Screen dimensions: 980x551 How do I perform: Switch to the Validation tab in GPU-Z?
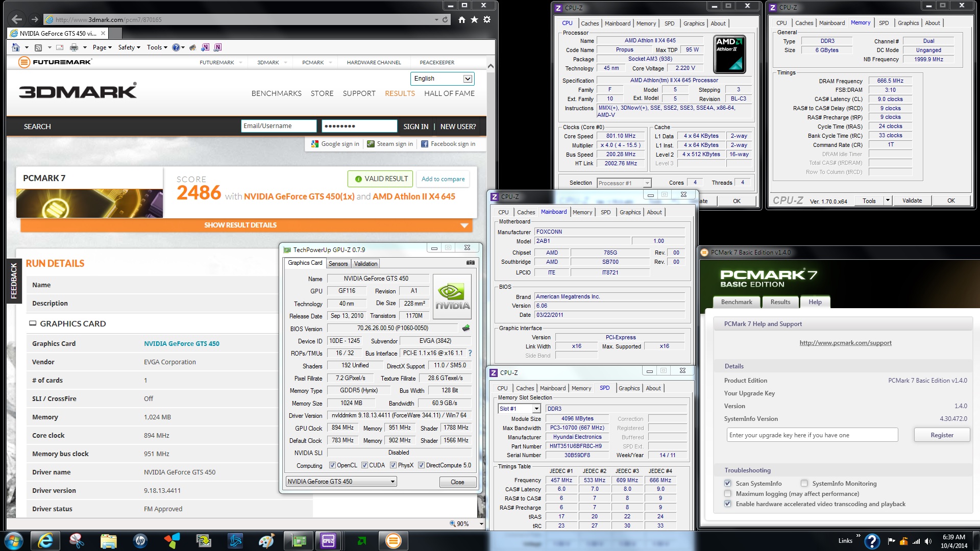(365, 264)
